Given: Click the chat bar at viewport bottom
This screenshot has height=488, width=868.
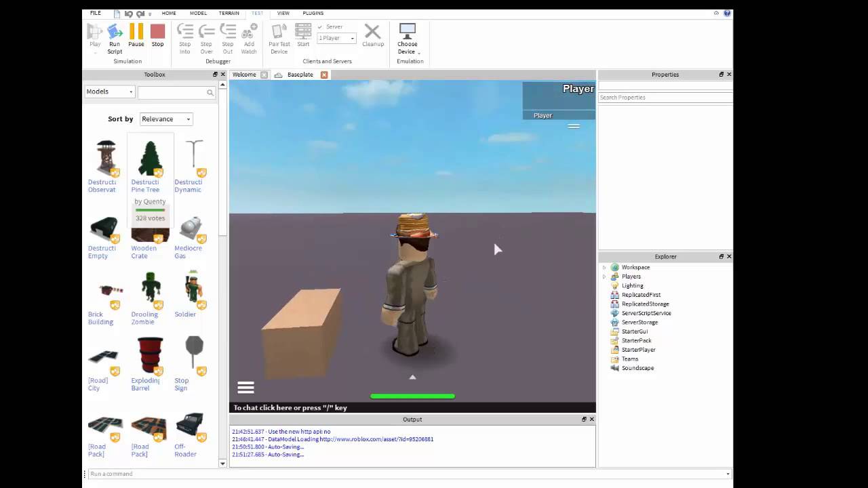Looking at the screenshot, I should point(412,407).
